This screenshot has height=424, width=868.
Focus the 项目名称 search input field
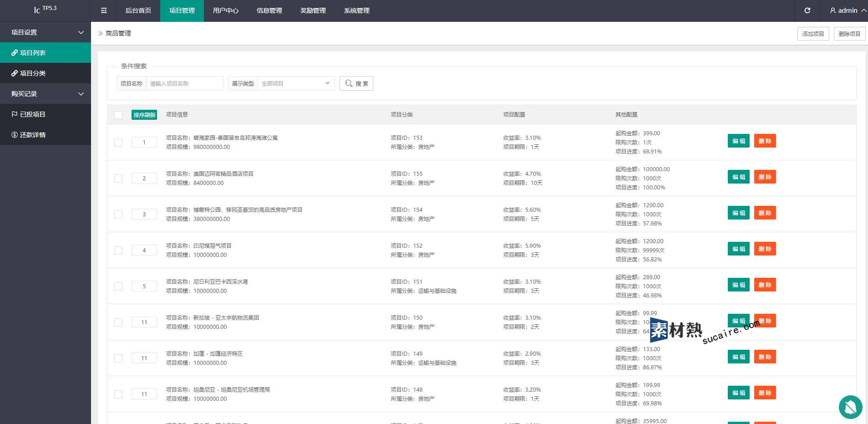pos(184,83)
